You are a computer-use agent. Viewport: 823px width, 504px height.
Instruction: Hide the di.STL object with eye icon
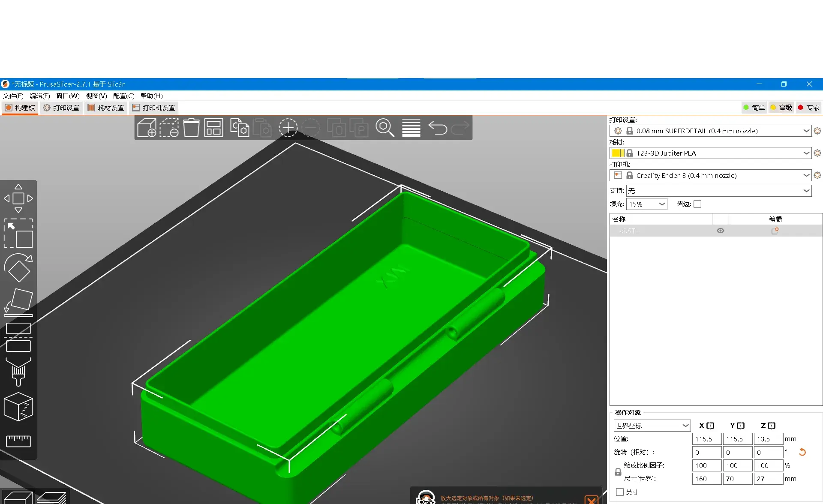(721, 231)
